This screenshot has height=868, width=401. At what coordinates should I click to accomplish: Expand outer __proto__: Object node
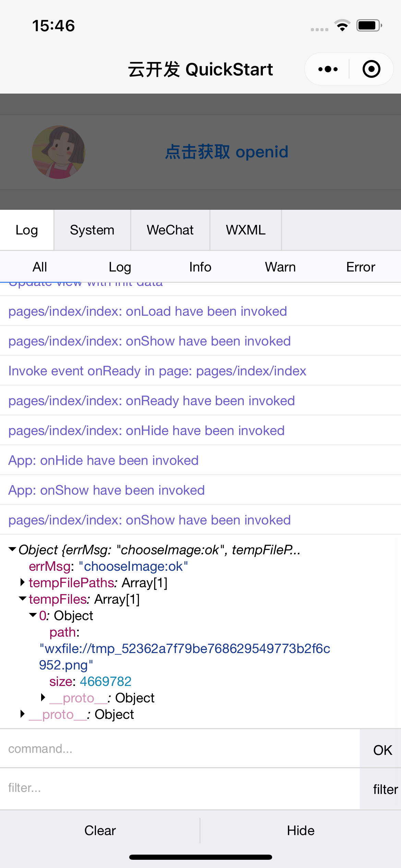click(x=23, y=714)
